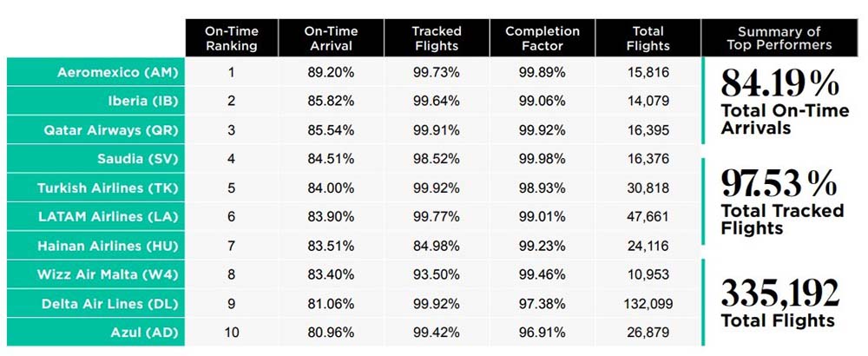Select the Qatar Airways (QR) row label
Image resolution: width=868 pixels, height=356 pixels.
click(110, 130)
